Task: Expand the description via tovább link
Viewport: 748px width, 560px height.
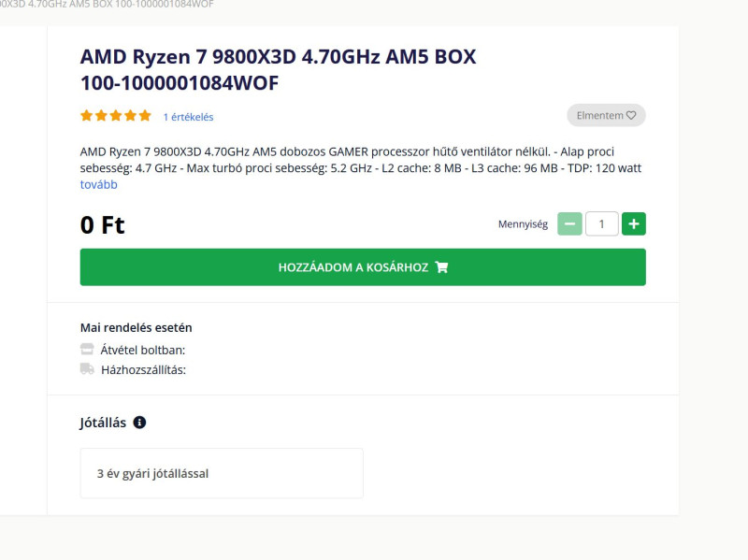Action: [99, 184]
